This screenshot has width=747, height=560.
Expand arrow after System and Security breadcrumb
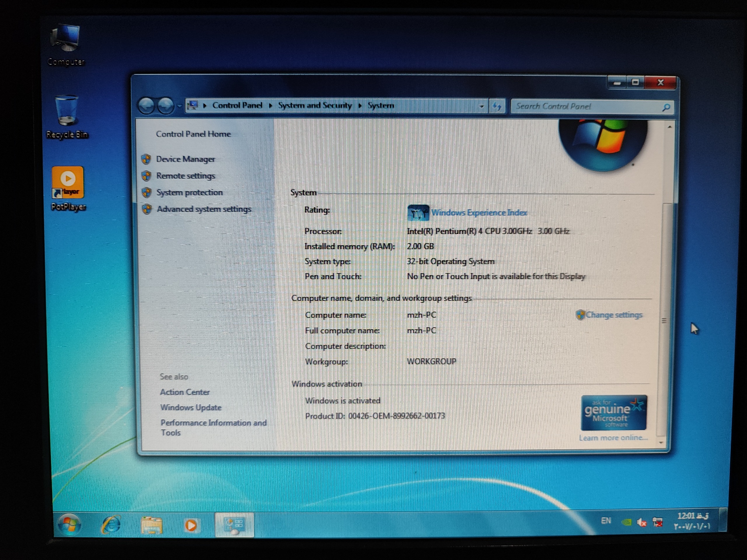point(360,106)
